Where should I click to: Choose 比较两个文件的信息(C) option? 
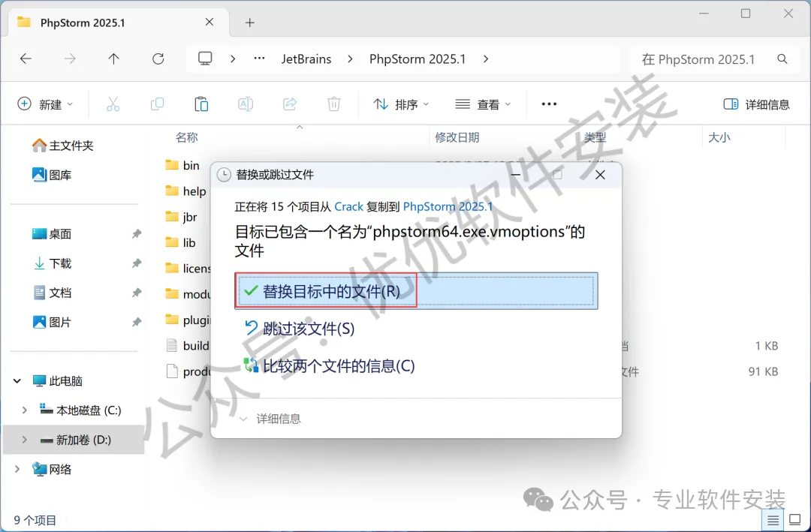329,366
